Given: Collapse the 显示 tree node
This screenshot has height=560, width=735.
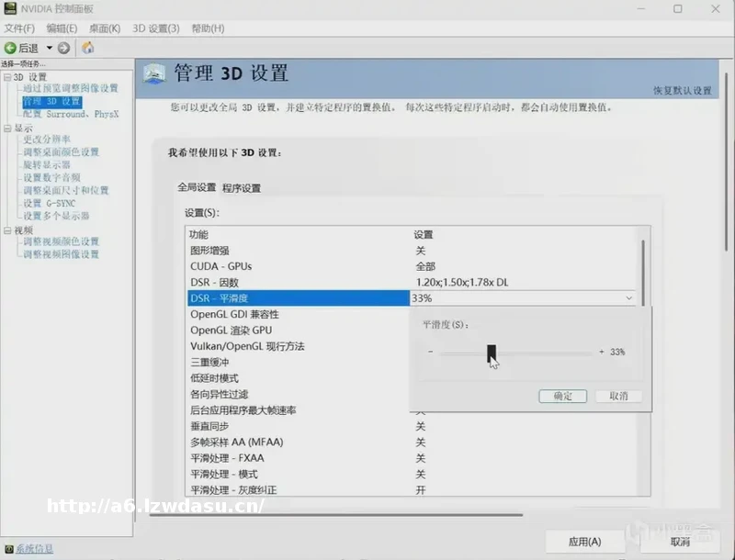Looking at the screenshot, I should coord(6,129).
